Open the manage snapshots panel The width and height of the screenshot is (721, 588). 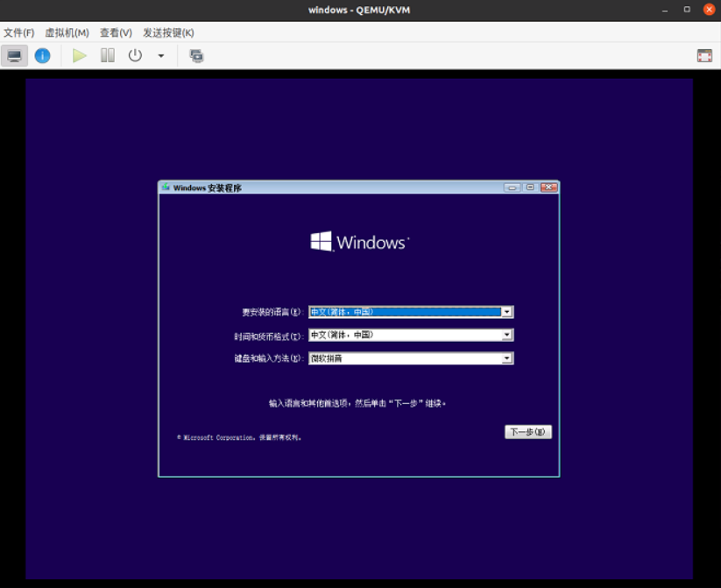tap(196, 55)
